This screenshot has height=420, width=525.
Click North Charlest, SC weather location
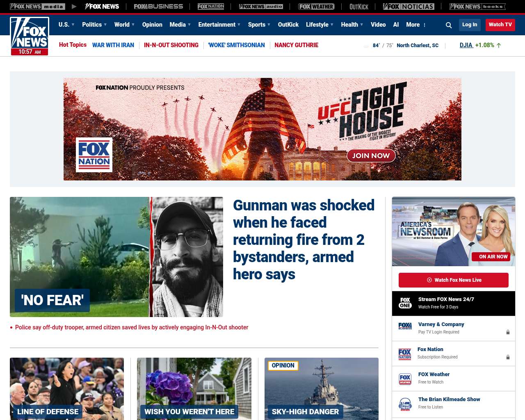tap(418, 46)
